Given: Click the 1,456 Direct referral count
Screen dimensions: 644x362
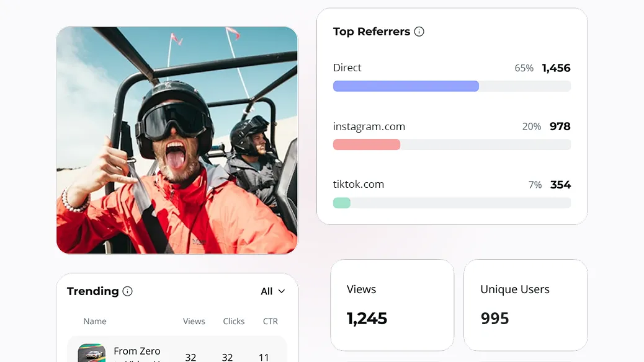Looking at the screenshot, I should tap(556, 68).
